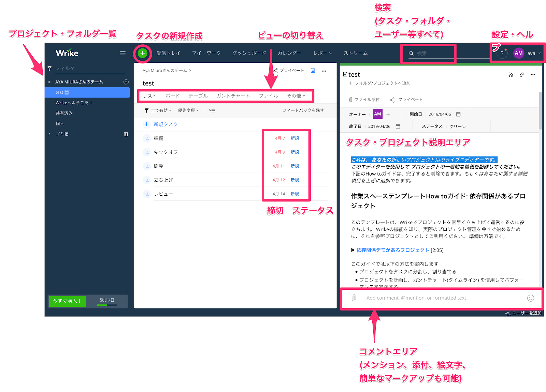Click the green plus new task button
Viewport: 546px width, 392px height.
(143, 53)
